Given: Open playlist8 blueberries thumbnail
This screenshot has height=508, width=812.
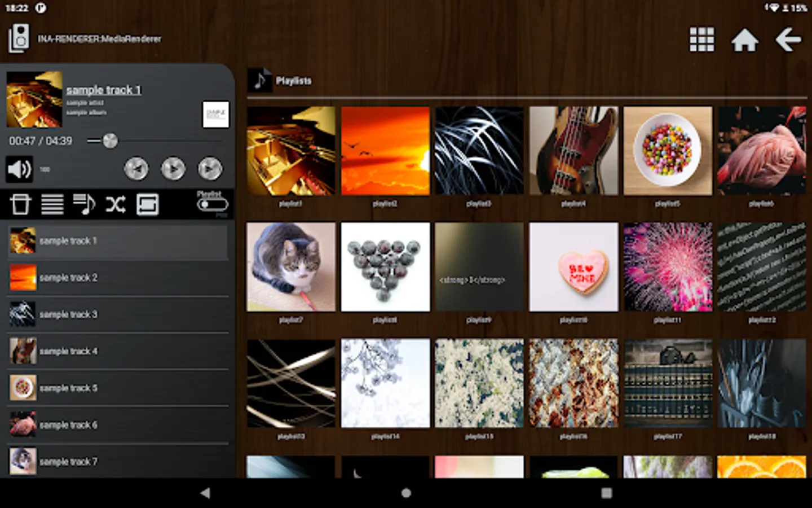Looking at the screenshot, I should (x=385, y=267).
